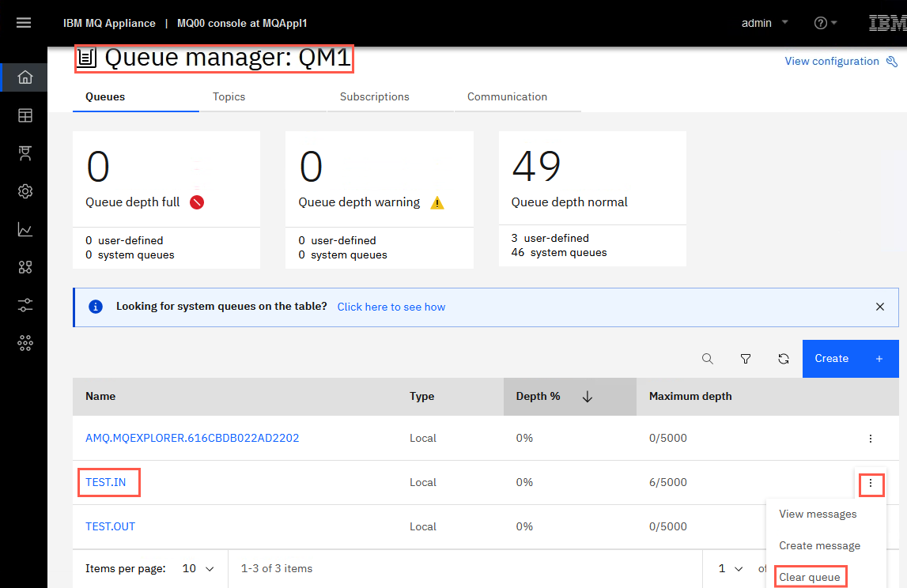907x588 pixels.
Task: Click the red Queue depth full icon
Action: click(x=197, y=202)
